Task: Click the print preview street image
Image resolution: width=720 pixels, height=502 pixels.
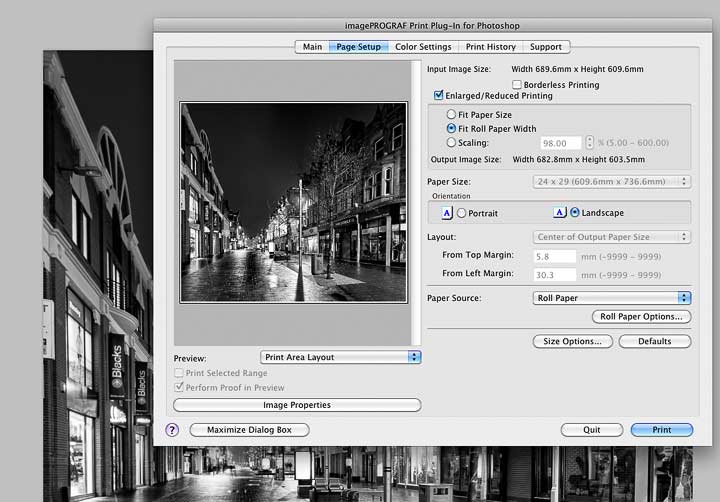Action: click(293, 203)
